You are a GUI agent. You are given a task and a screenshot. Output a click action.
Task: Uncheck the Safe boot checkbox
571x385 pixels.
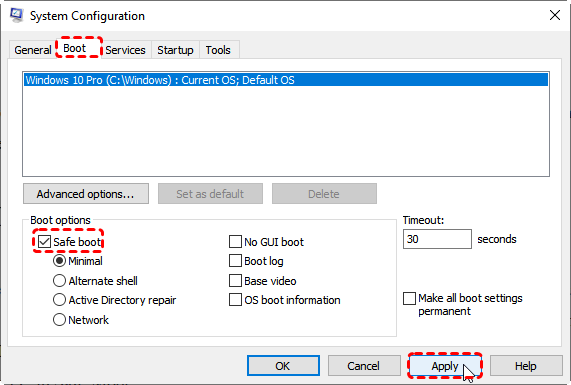tap(44, 241)
